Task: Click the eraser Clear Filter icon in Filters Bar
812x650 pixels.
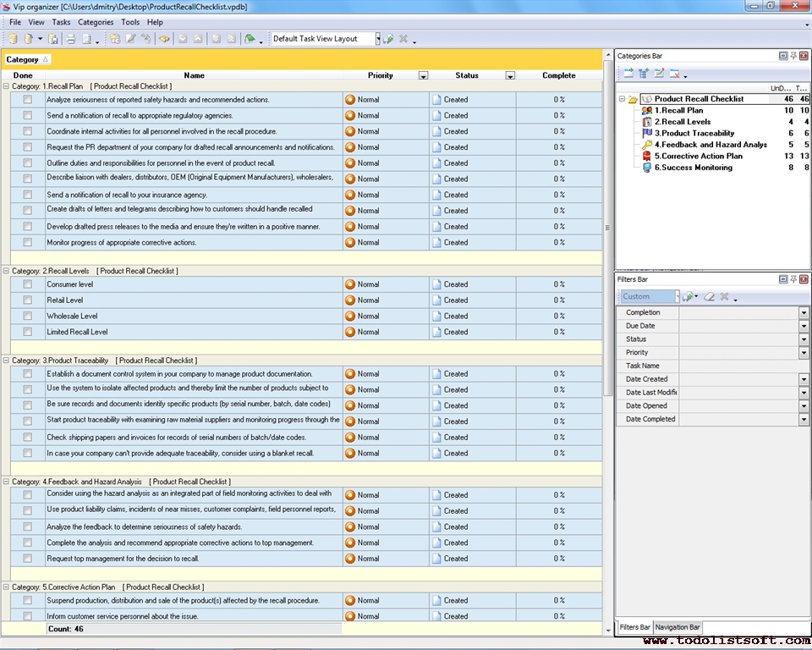Action: click(x=710, y=297)
